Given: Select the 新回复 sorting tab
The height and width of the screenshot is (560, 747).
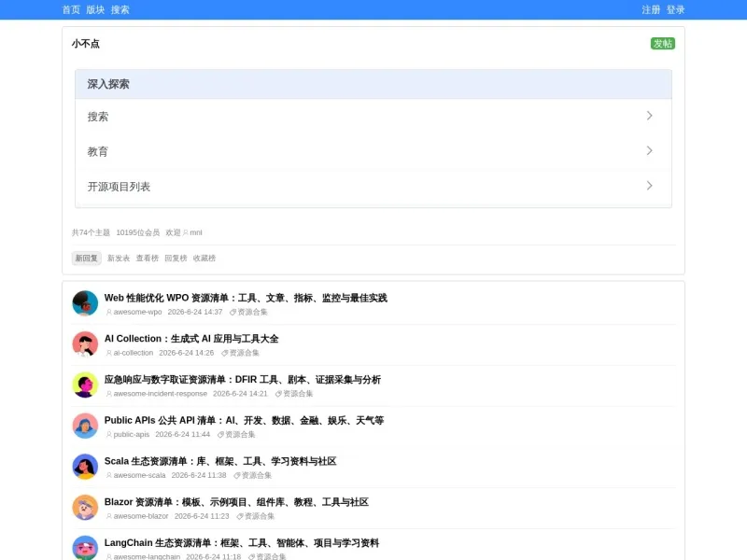Looking at the screenshot, I should [86, 259].
